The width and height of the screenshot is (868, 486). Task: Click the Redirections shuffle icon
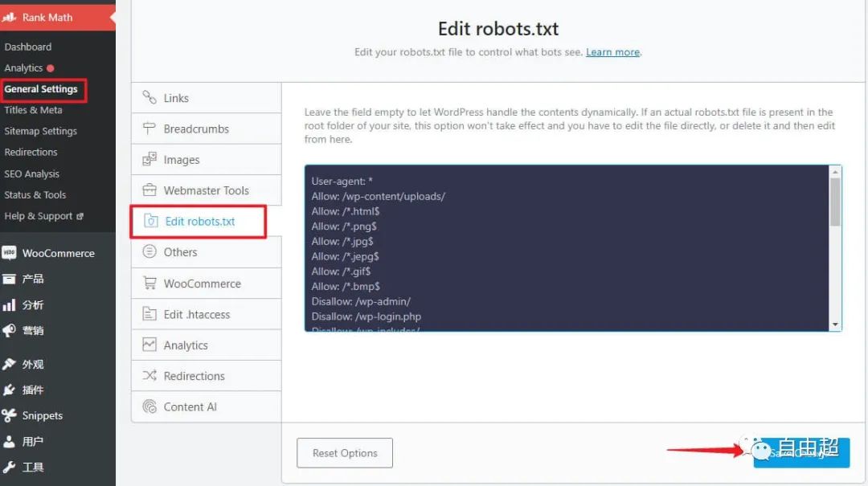[149, 375]
